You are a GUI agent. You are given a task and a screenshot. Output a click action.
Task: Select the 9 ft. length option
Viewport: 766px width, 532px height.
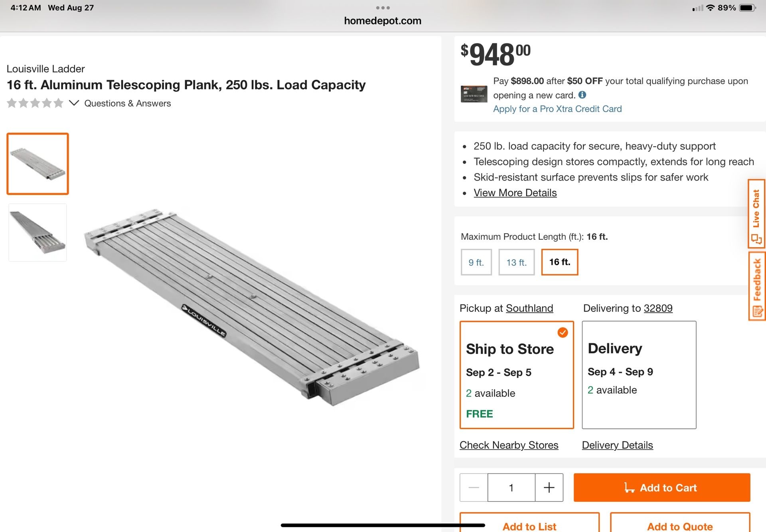[476, 262]
